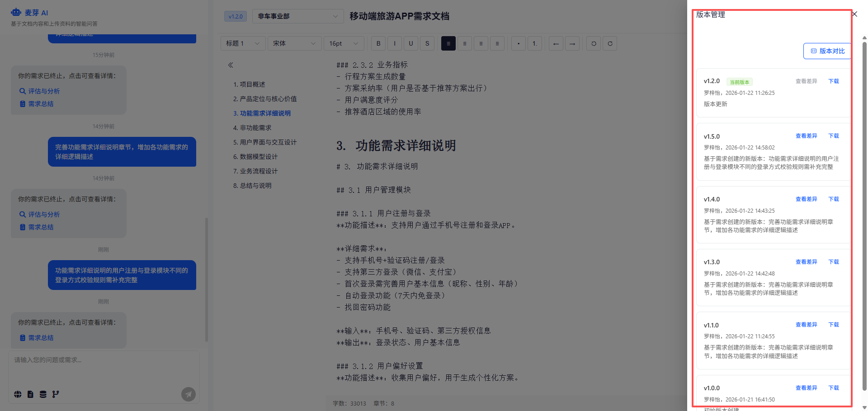Open the 16pt font size dropdown
The width and height of the screenshot is (868, 411).
(x=344, y=43)
